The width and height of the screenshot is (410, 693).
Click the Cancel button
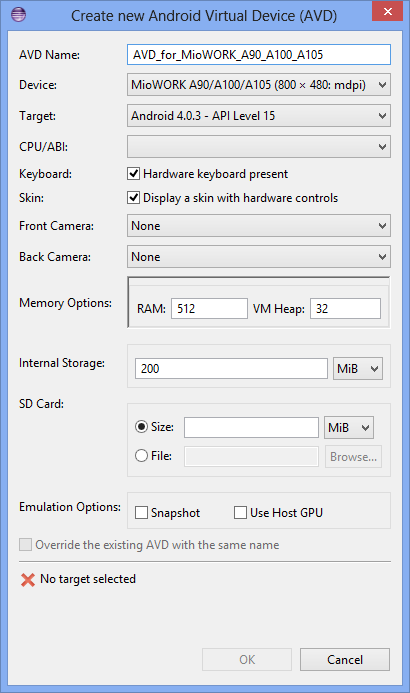coord(345,660)
